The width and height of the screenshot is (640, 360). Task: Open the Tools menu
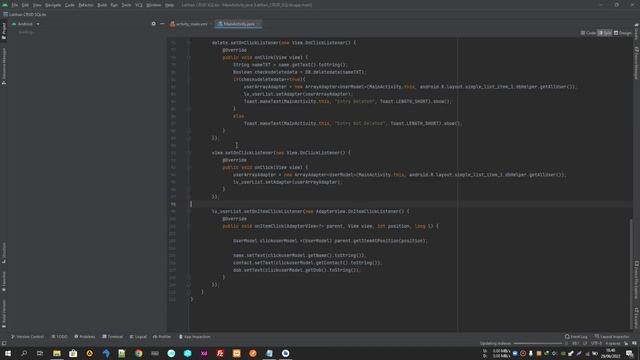(x=127, y=5)
